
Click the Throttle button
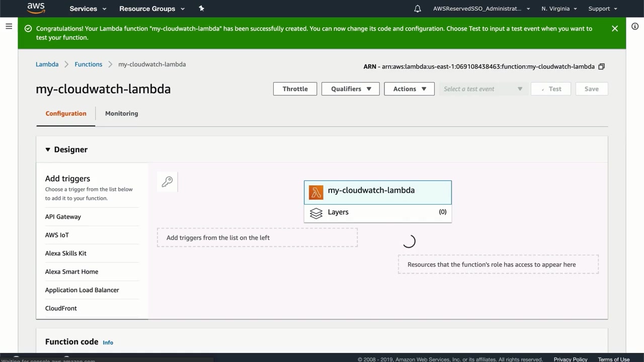295,89
